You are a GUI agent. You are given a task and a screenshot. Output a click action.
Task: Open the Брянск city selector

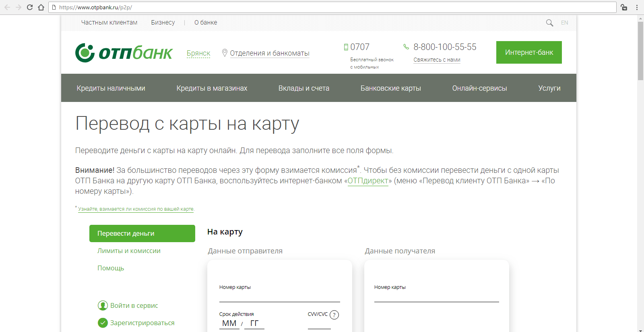[198, 53]
